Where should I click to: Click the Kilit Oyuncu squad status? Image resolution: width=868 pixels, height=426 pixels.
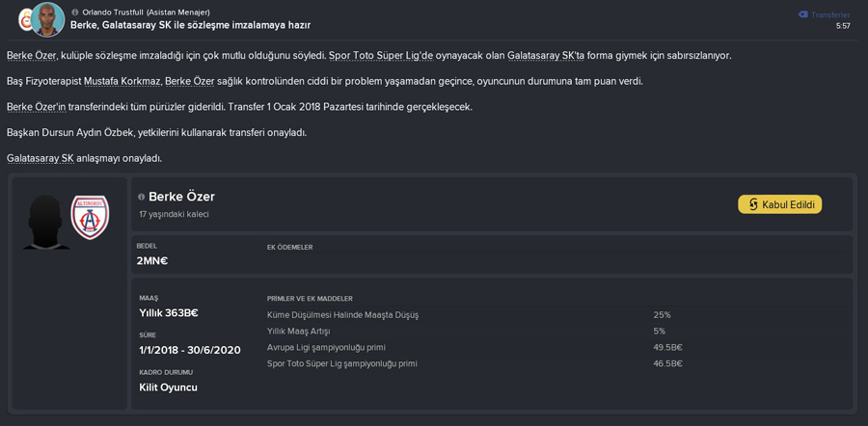(168, 387)
